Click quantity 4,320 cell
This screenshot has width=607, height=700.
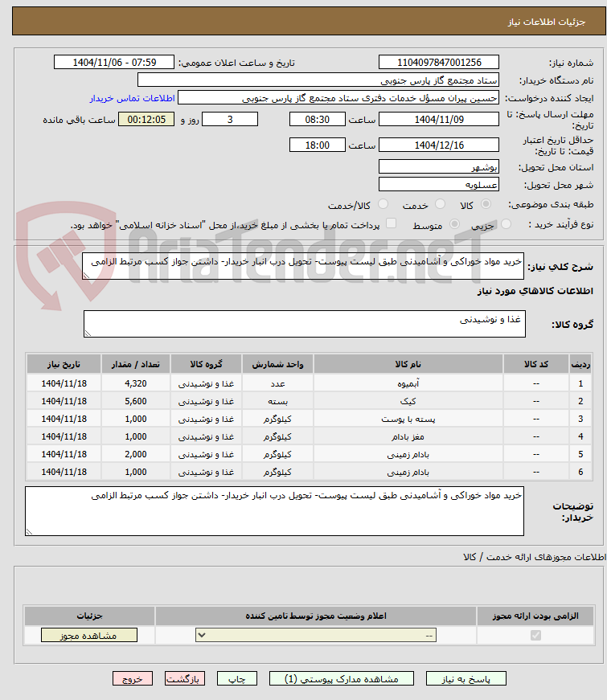coord(136,383)
